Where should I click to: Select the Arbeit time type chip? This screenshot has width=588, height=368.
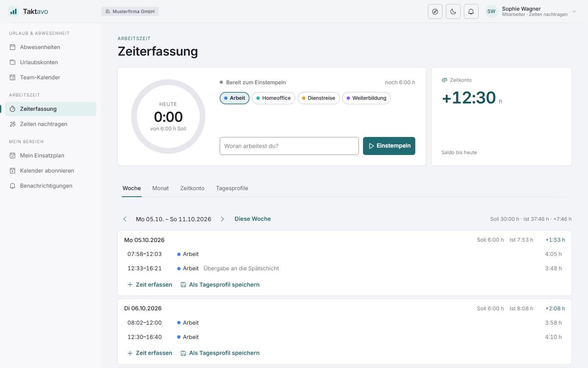tap(234, 98)
